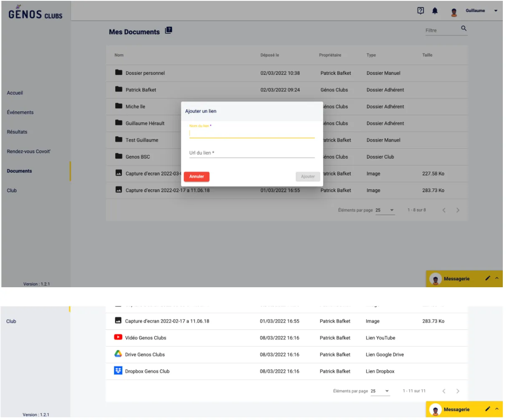Open the help question mark icon
Viewport: 507px width, 420px height.
click(x=421, y=11)
